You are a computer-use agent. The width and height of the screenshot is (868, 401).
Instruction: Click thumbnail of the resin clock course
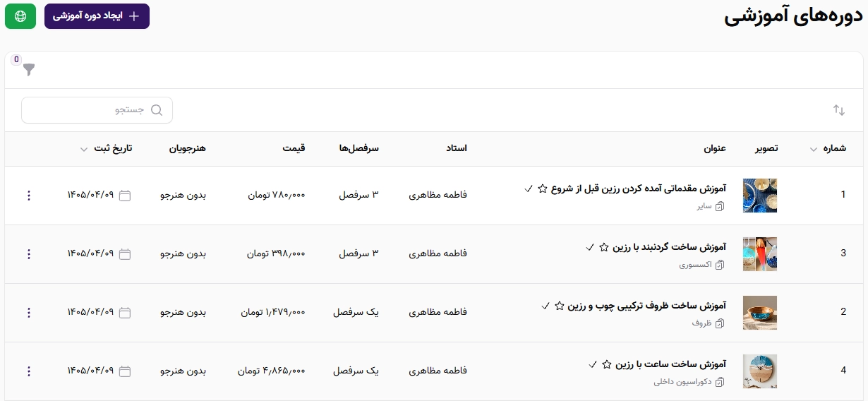tap(760, 371)
